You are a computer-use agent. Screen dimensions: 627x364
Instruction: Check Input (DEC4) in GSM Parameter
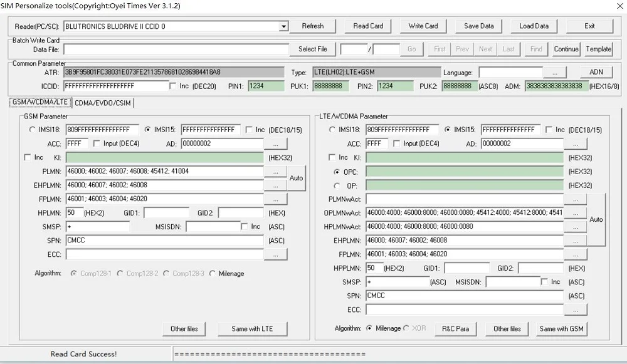[97, 143]
